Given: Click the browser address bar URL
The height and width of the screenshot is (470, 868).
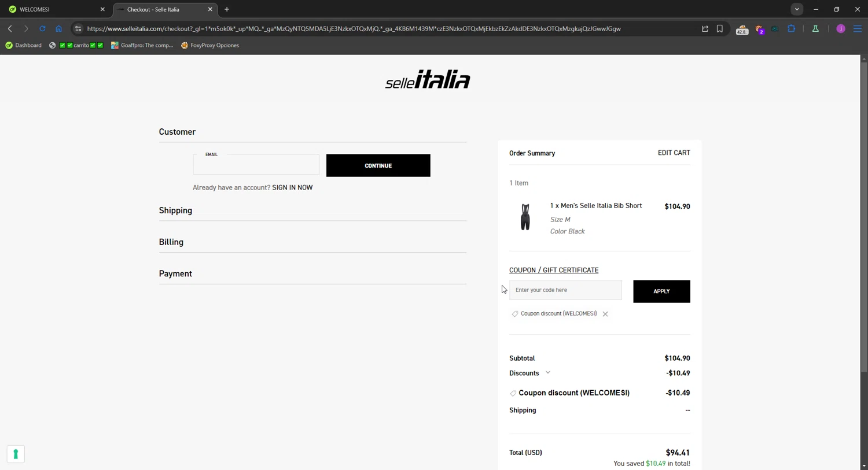Looking at the screenshot, I should [354, 28].
